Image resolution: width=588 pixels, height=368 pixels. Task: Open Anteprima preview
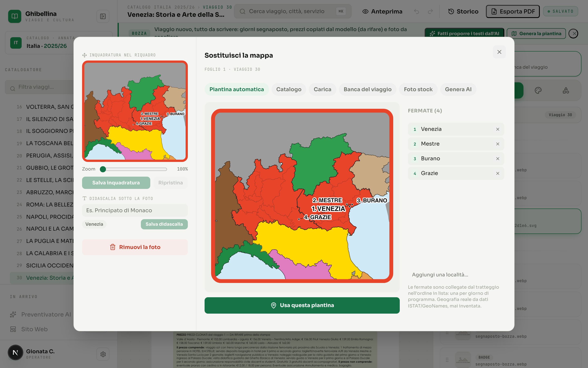[x=382, y=11]
